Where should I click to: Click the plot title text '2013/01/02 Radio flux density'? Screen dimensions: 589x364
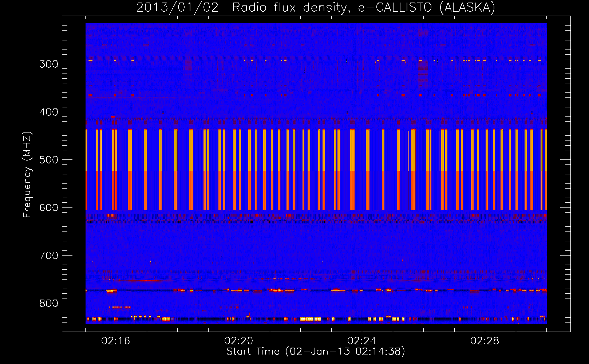tap(243, 8)
